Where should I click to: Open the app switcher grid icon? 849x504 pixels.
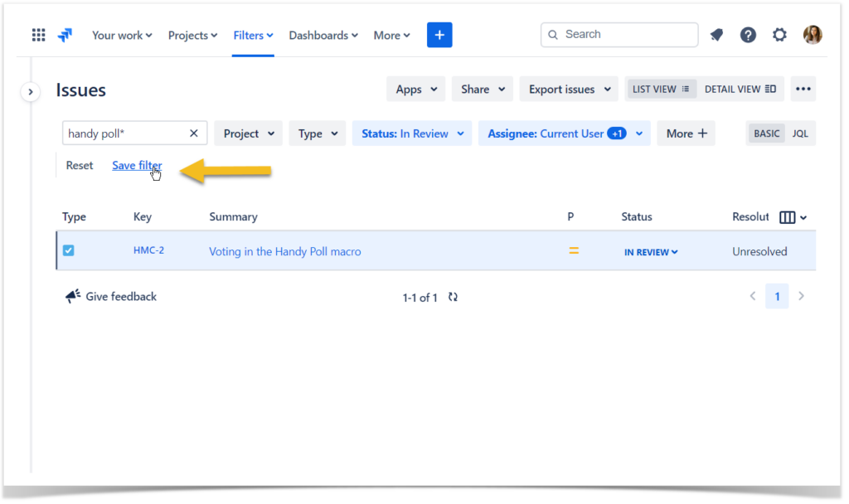tap(38, 35)
